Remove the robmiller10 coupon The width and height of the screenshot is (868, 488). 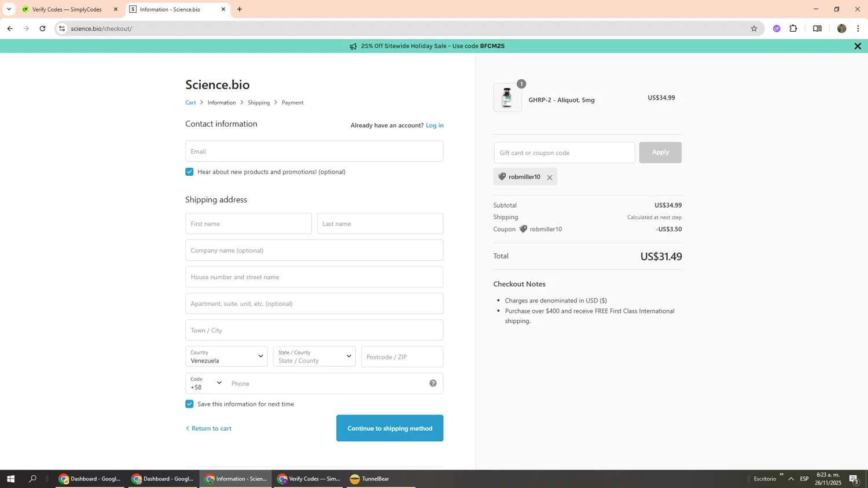[x=550, y=178]
